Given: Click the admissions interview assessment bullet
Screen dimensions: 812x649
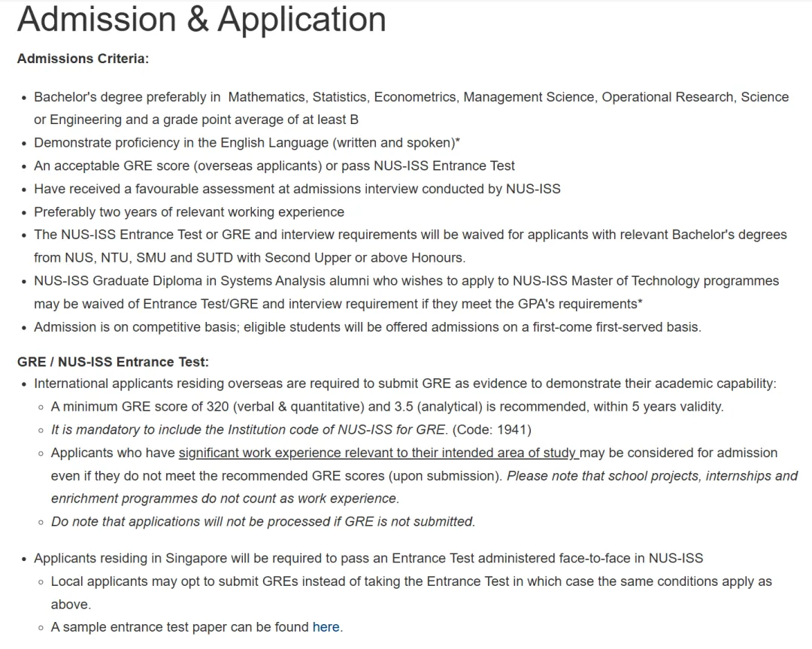Looking at the screenshot, I should click(297, 189).
